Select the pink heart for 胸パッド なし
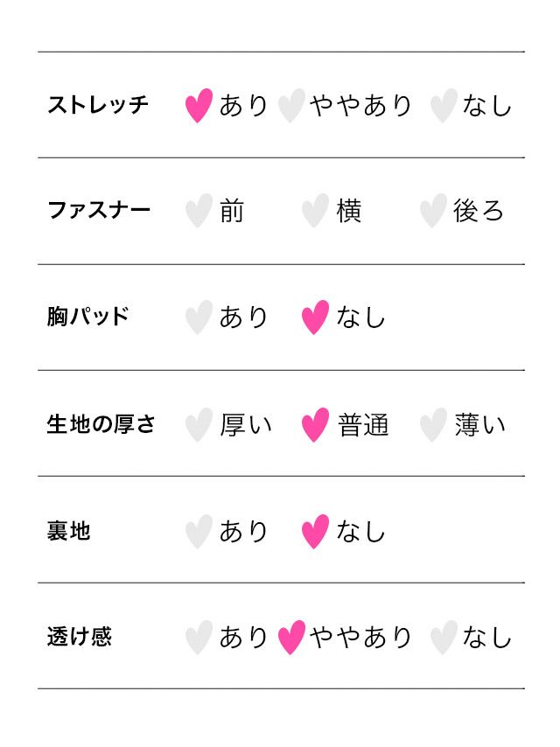This screenshot has height=747, width=560. 316,318
